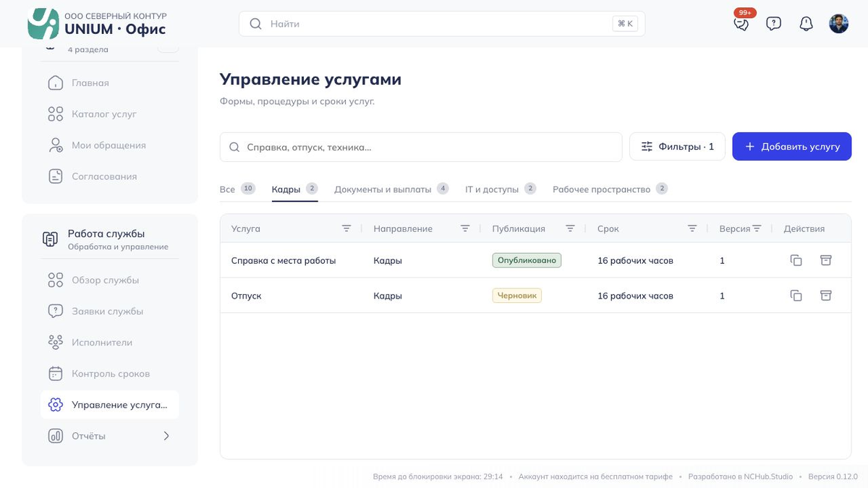Open Обзор службы in the sidebar
The width and height of the screenshot is (868, 488).
[x=109, y=281]
